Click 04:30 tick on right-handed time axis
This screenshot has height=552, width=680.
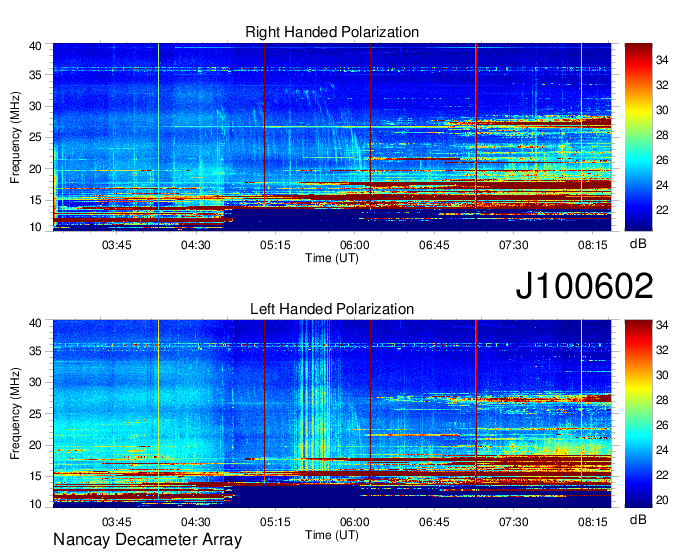tap(196, 245)
